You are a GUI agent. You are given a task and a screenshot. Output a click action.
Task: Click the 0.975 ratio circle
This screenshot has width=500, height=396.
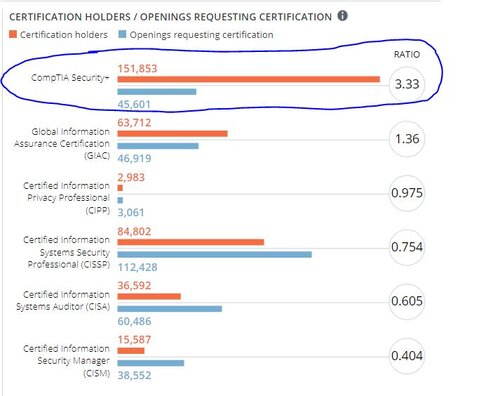tap(407, 193)
